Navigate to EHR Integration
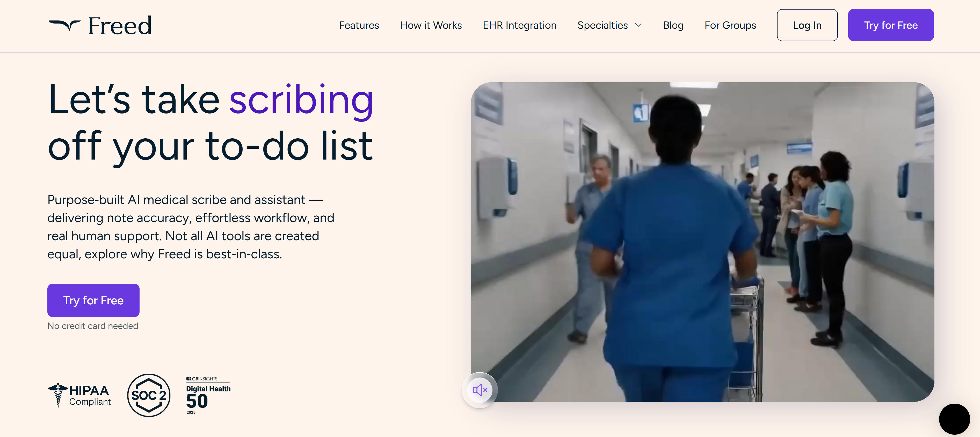Viewport: 980px width, 437px height. tap(519, 25)
